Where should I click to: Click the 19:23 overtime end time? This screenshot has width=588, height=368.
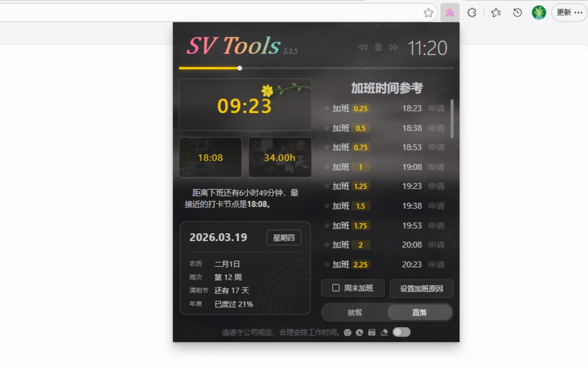[x=412, y=186]
